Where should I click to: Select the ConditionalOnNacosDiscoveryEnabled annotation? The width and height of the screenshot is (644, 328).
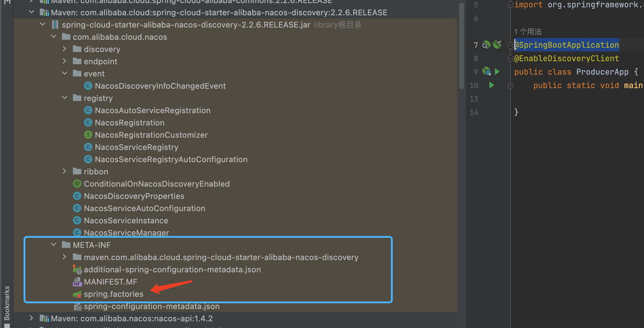pyautogui.click(x=157, y=184)
